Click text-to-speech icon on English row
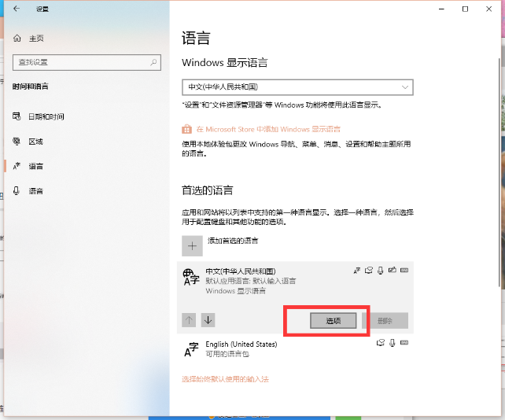This screenshot has width=505, height=420. [381, 343]
